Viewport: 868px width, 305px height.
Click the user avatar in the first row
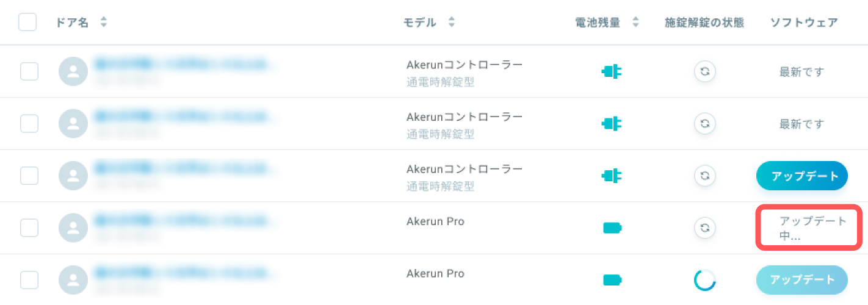[x=73, y=71]
